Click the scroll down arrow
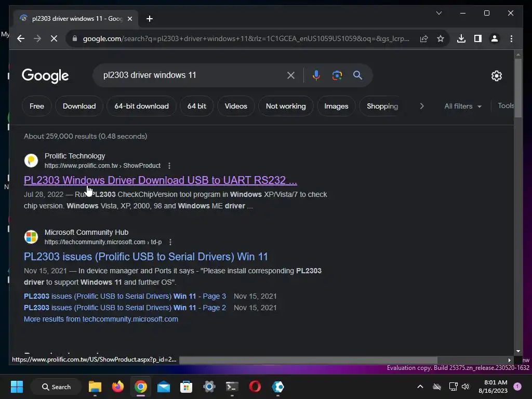 pos(518,351)
